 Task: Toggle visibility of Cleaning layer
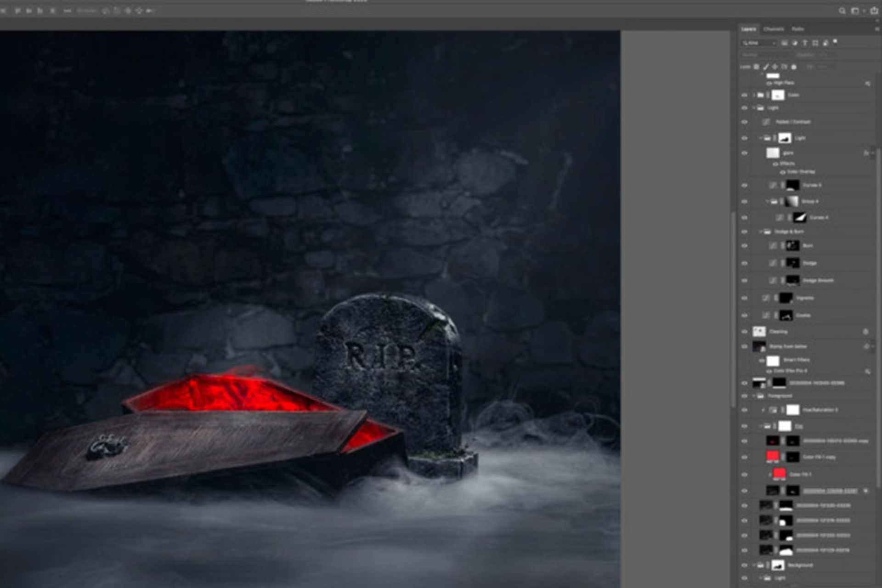pos(745,331)
